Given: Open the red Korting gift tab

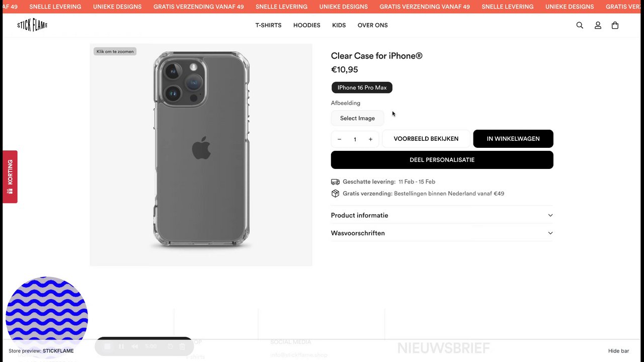Looking at the screenshot, I should (10, 177).
